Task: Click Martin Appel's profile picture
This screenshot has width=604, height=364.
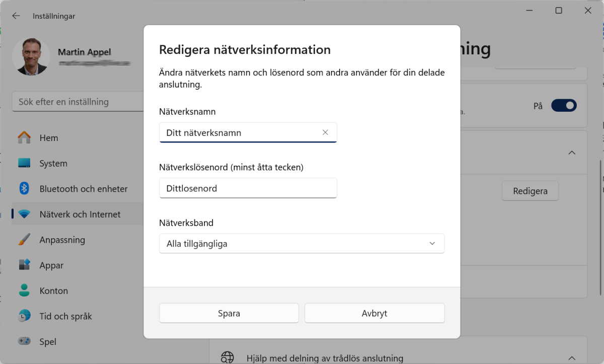Action: point(31,57)
